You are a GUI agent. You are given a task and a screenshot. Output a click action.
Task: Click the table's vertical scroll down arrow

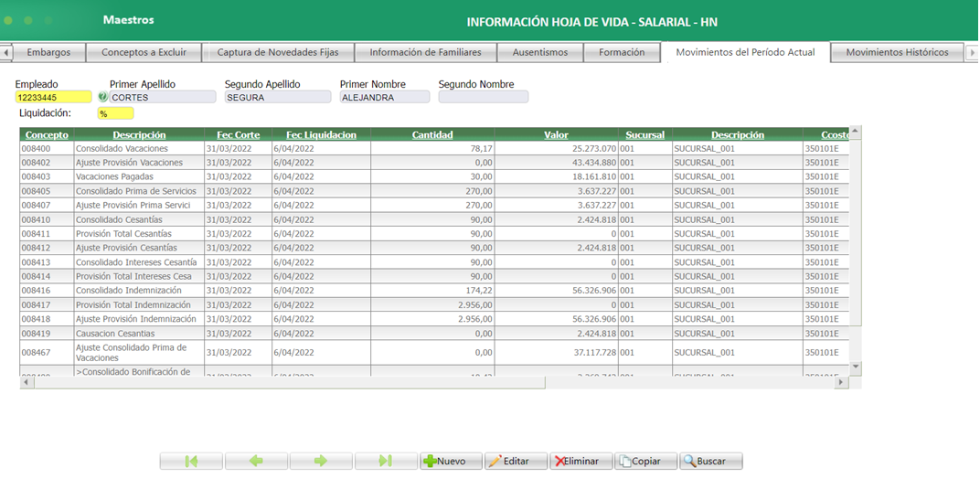856,366
